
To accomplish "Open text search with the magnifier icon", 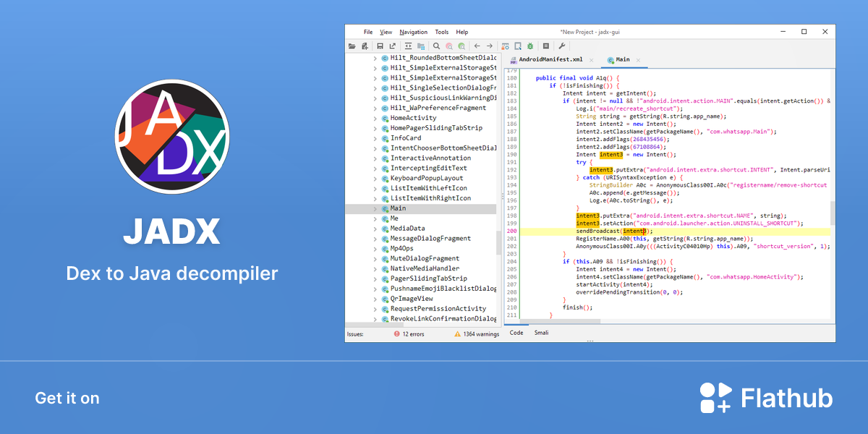I will point(436,46).
